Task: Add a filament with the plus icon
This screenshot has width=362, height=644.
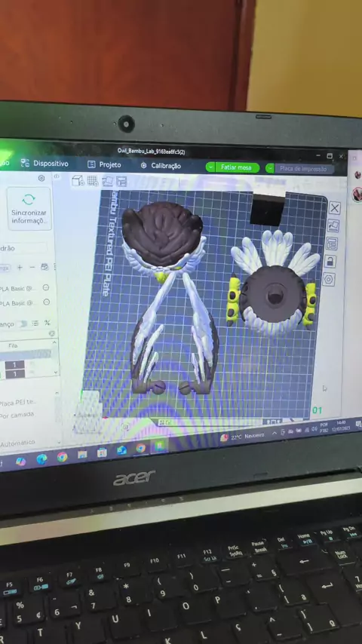Action: [20, 268]
